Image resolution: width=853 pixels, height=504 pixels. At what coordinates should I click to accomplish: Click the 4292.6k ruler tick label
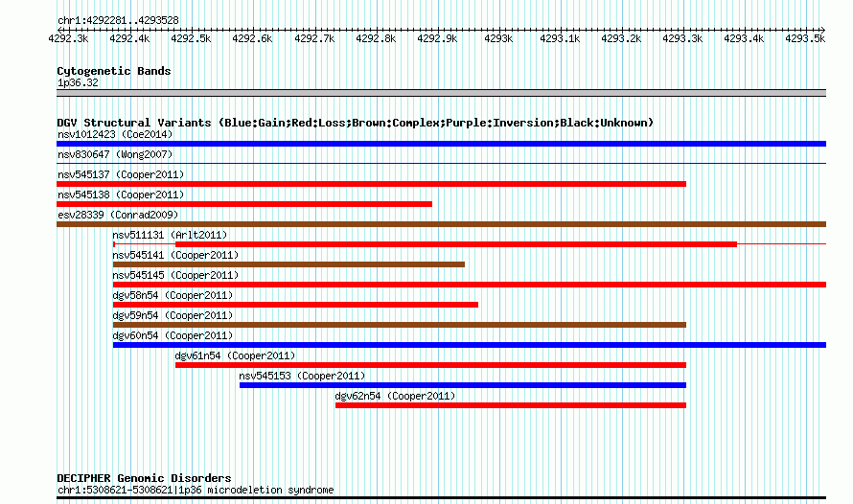tap(252, 38)
